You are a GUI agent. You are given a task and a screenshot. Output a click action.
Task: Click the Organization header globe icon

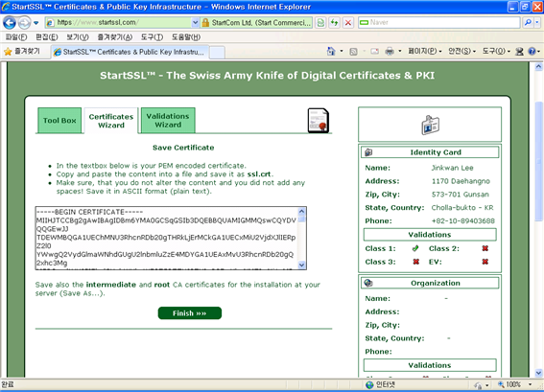[368, 283]
